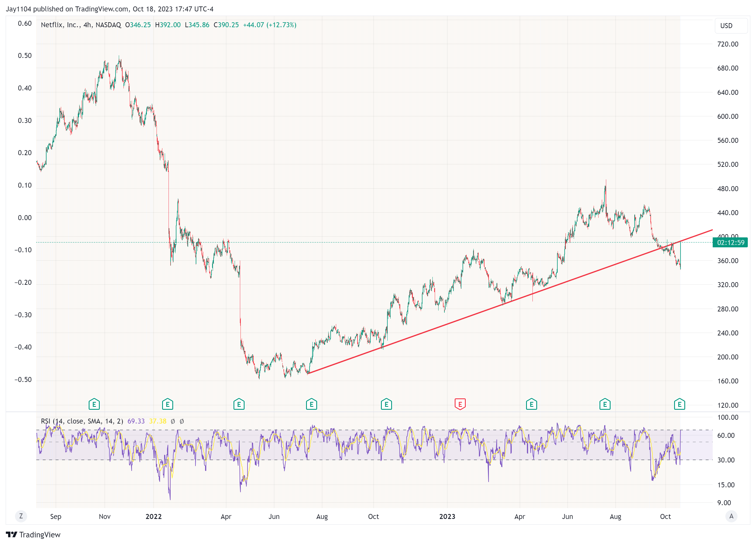756x545 pixels.
Task: Click the RSI indicator legend label
Action: 82,421
